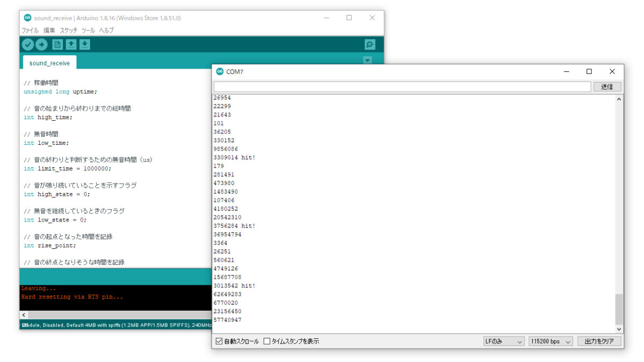Image resolution: width=644 pixels, height=362 pixels.
Task: Click the Arduino logo in the IDE title bar
Action: [x=27, y=18]
